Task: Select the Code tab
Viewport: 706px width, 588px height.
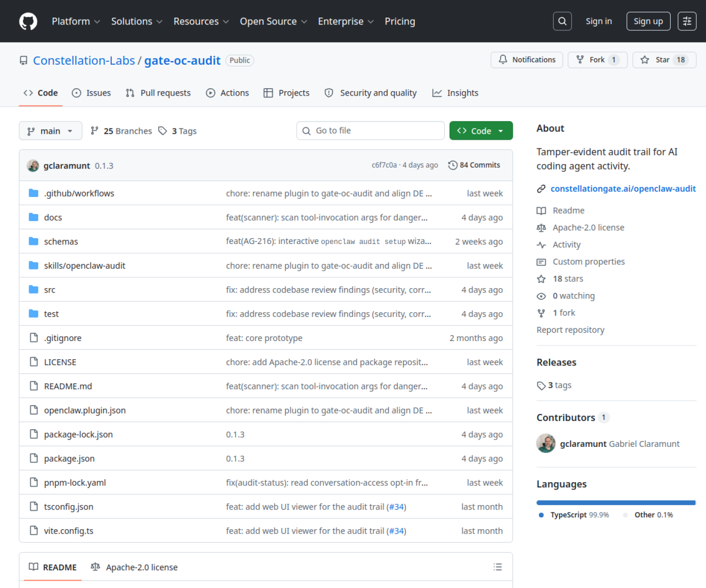Action: tap(41, 93)
